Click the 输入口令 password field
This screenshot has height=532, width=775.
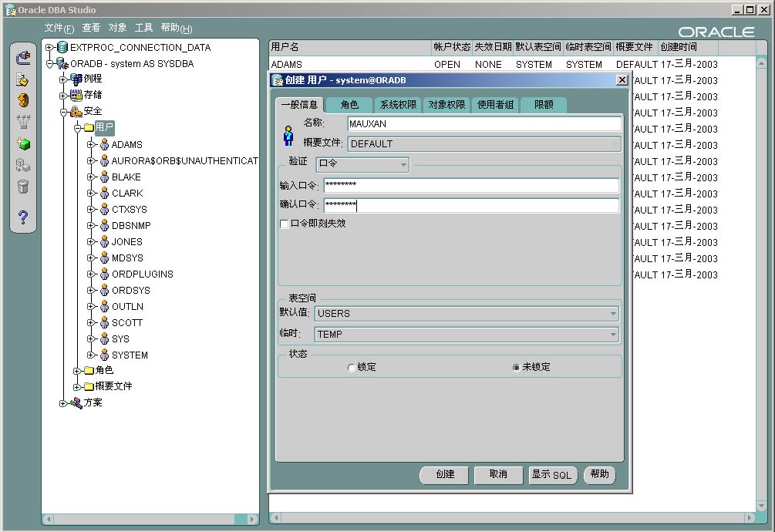coord(471,185)
